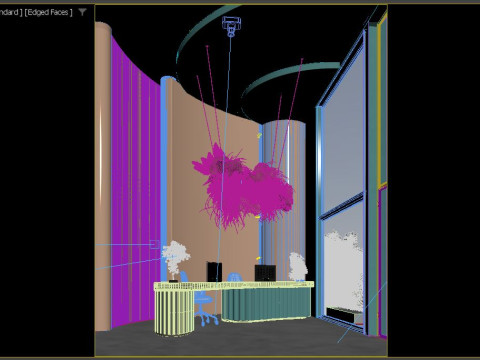
Task: Click the viewport filter funnel icon
Action: point(82,12)
